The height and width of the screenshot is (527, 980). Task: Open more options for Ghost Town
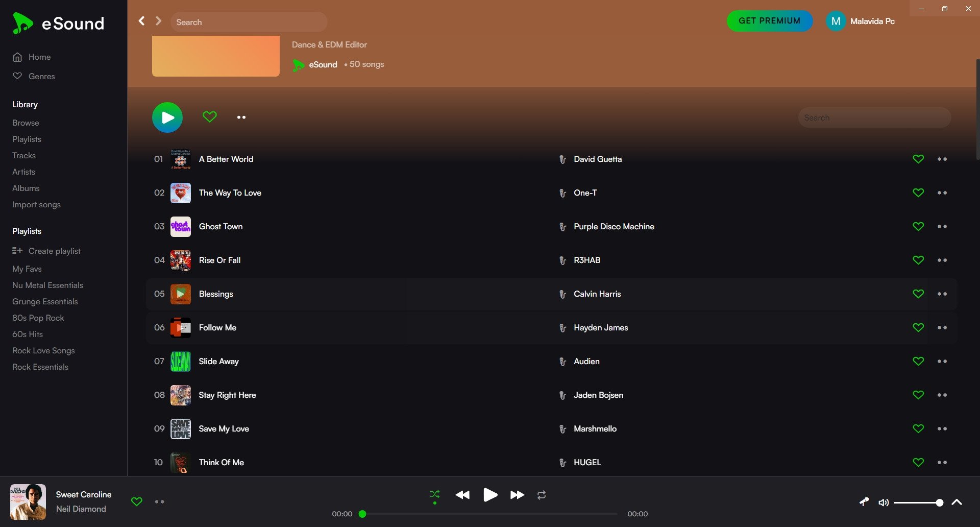[x=942, y=226]
